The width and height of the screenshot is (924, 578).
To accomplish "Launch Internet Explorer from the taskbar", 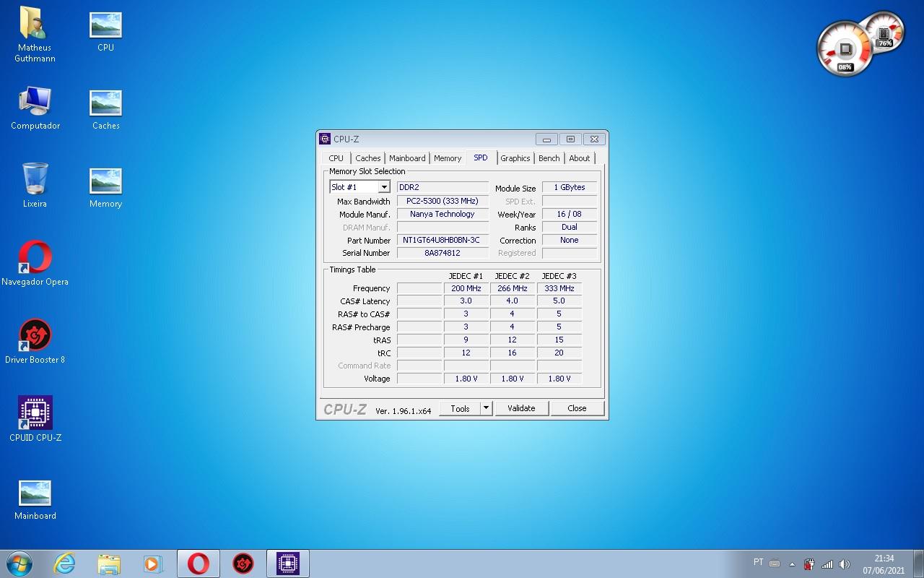I will [x=65, y=564].
